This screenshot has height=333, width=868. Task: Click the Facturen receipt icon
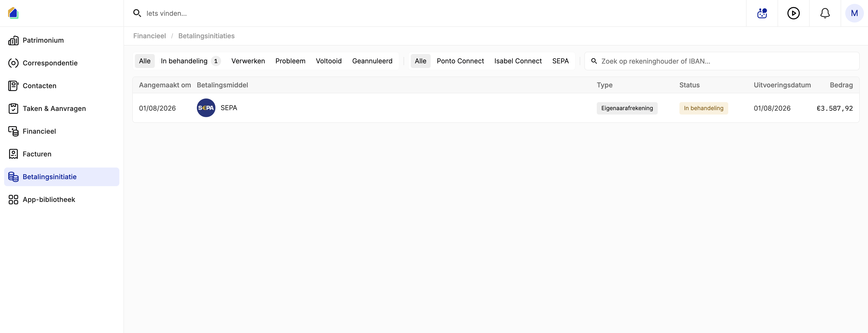tap(13, 154)
